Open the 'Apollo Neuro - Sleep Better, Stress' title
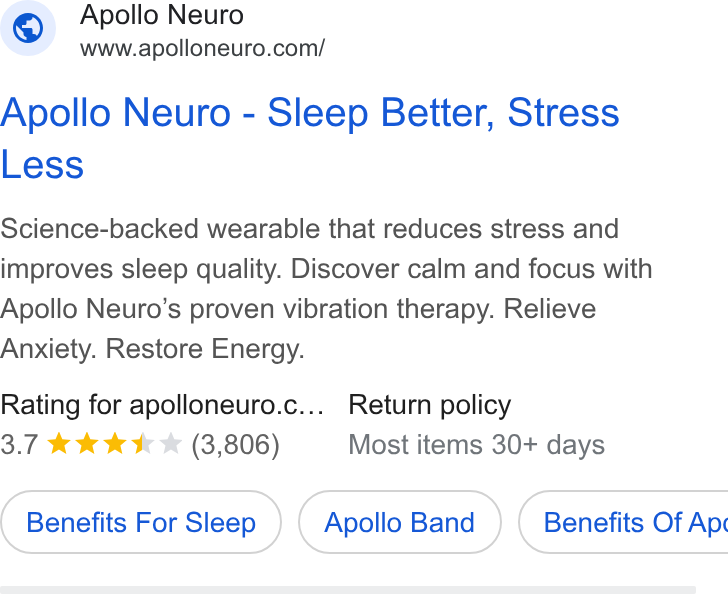 [310, 113]
